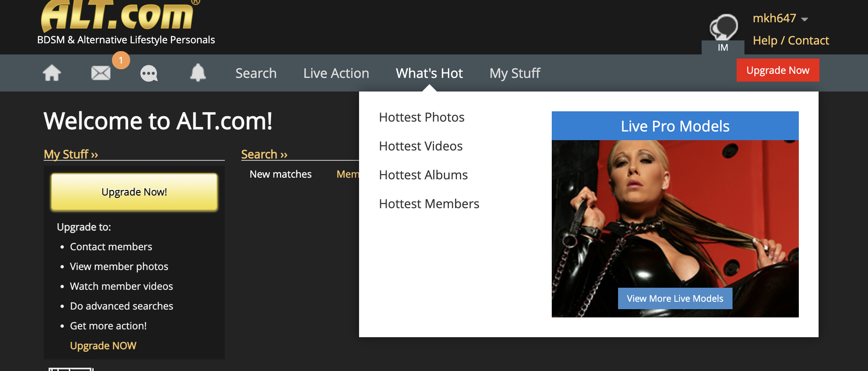Click the Upgrade NOW link
The image size is (868, 371).
tap(103, 345)
